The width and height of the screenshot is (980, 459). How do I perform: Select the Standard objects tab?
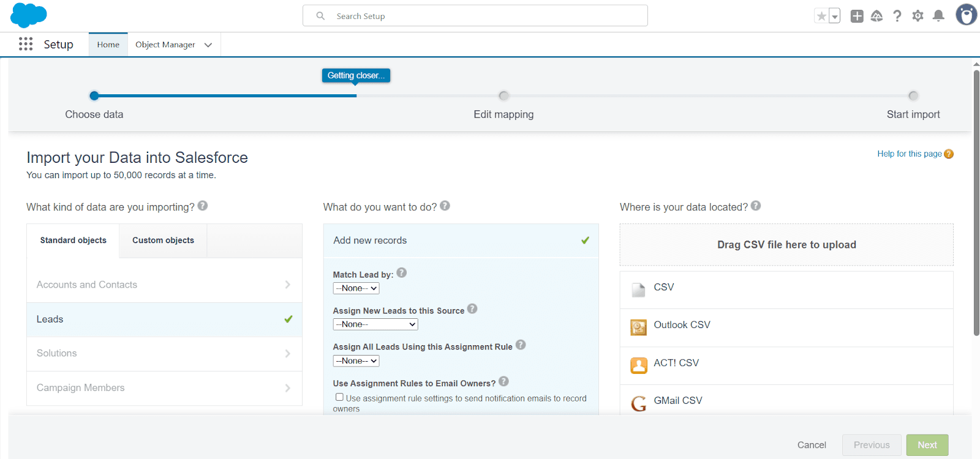[73, 241]
